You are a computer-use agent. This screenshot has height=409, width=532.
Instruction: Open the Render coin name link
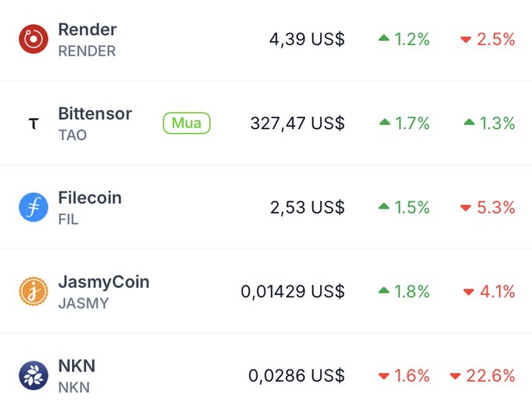[87, 30]
